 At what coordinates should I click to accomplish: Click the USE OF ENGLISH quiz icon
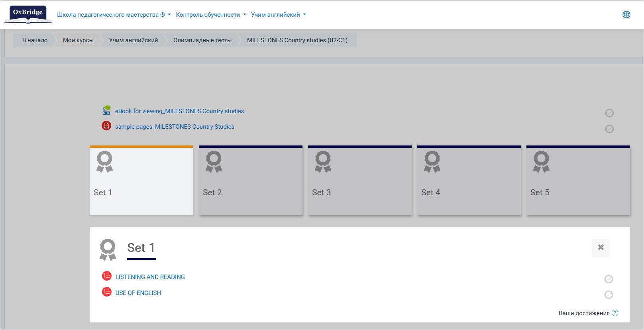coord(107,292)
